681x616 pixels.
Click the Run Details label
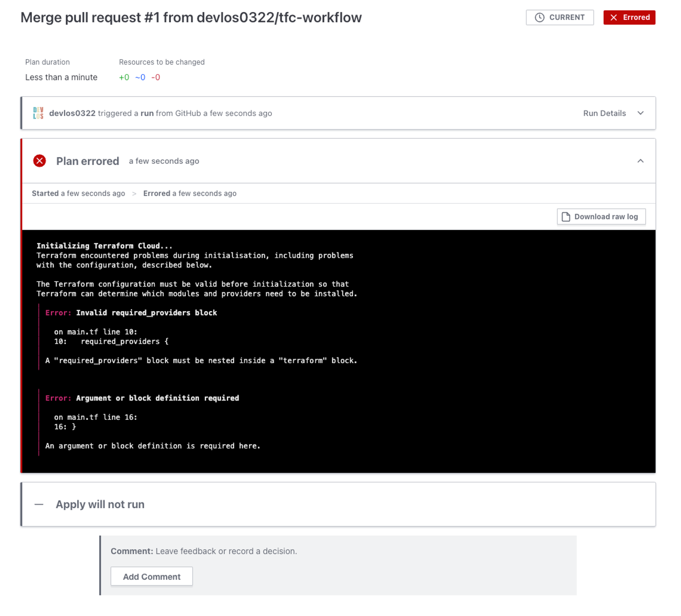coord(604,113)
